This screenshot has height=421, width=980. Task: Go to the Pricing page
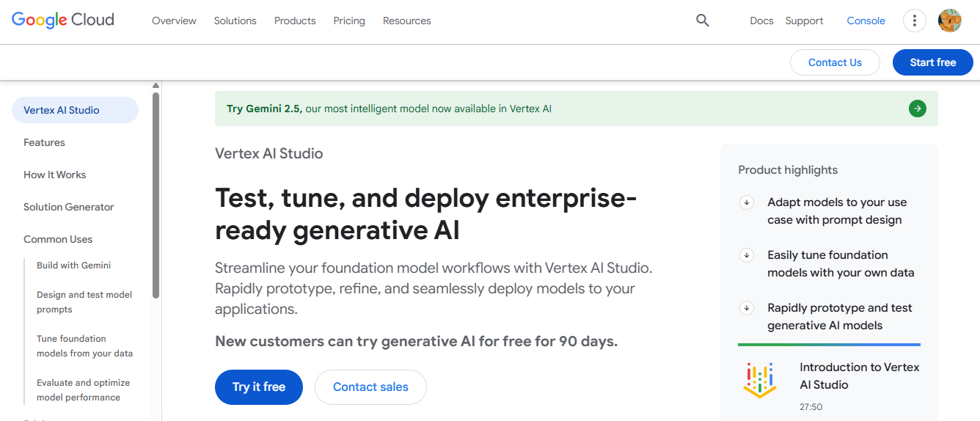(x=349, y=21)
